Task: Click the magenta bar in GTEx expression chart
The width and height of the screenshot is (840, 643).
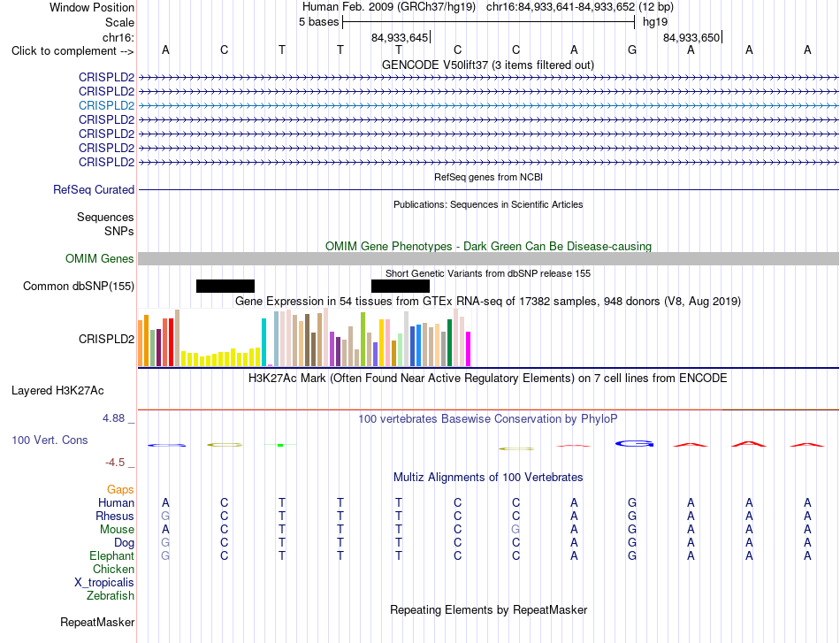Action: (x=468, y=348)
